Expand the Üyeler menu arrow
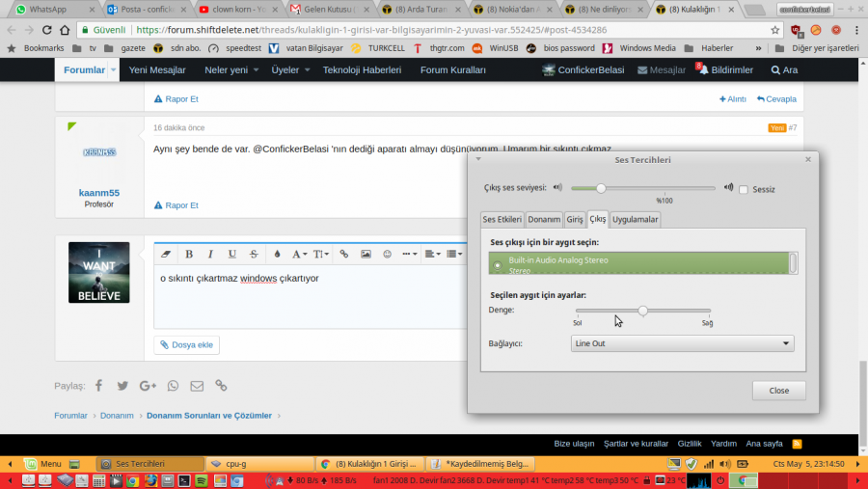Screen dimensions: 868x489 308,69
